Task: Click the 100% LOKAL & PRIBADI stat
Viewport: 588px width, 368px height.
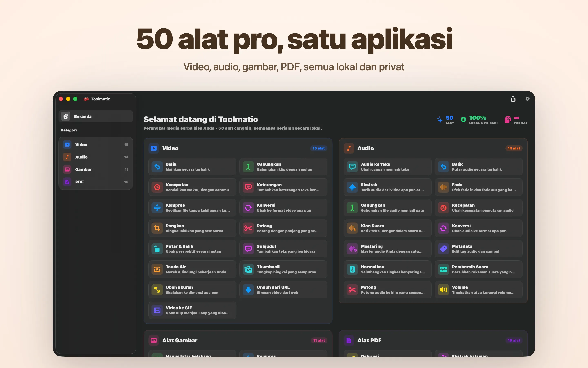Action: coord(479,120)
